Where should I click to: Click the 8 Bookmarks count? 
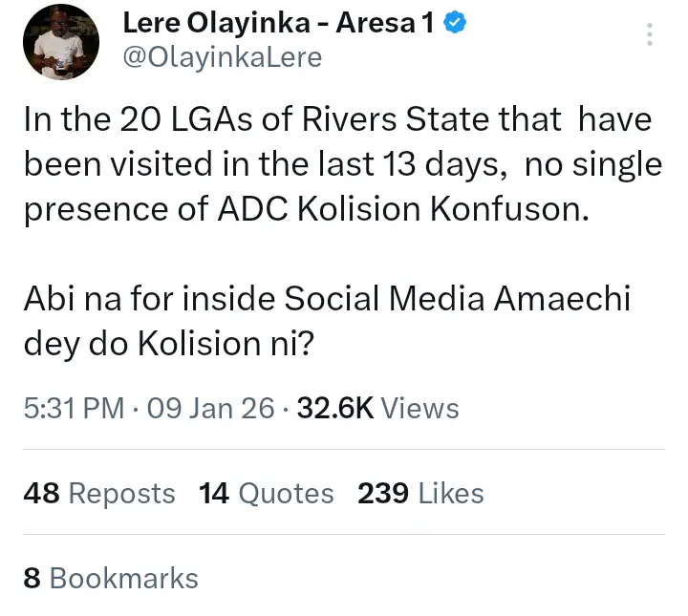pyautogui.click(x=111, y=578)
